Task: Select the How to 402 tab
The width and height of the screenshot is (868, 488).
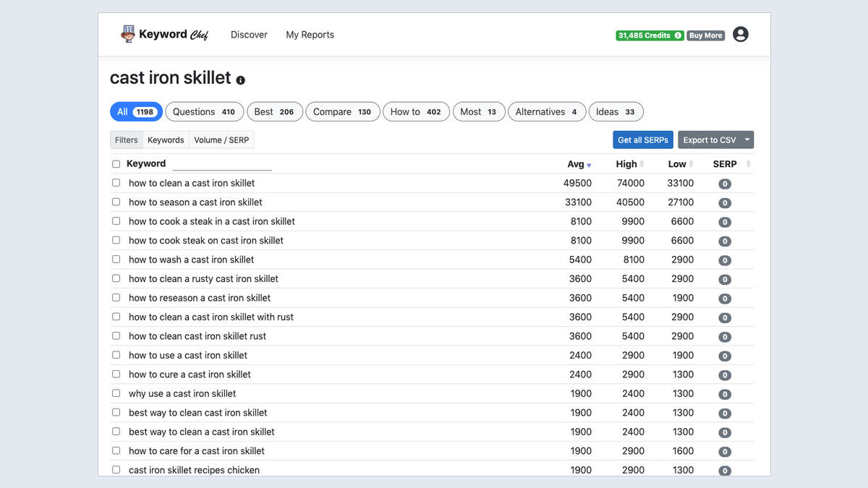Action: pos(416,111)
